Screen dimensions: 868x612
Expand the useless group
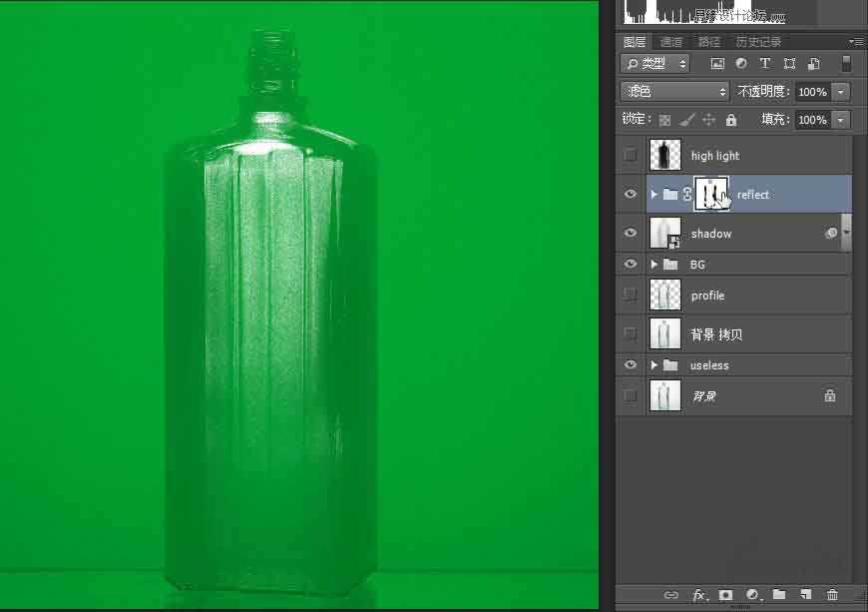click(x=653, y=364)
